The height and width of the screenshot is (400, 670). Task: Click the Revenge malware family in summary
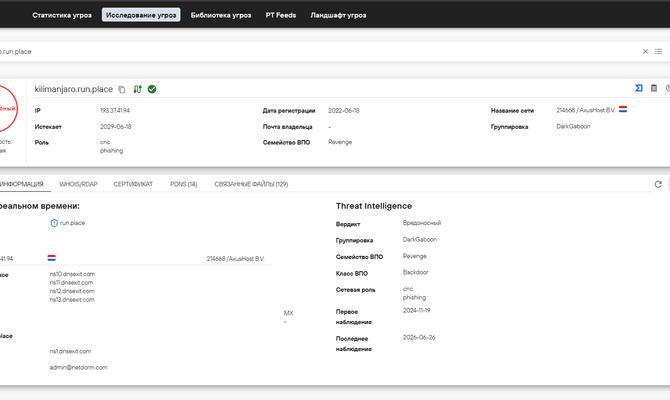click(340, 142)
